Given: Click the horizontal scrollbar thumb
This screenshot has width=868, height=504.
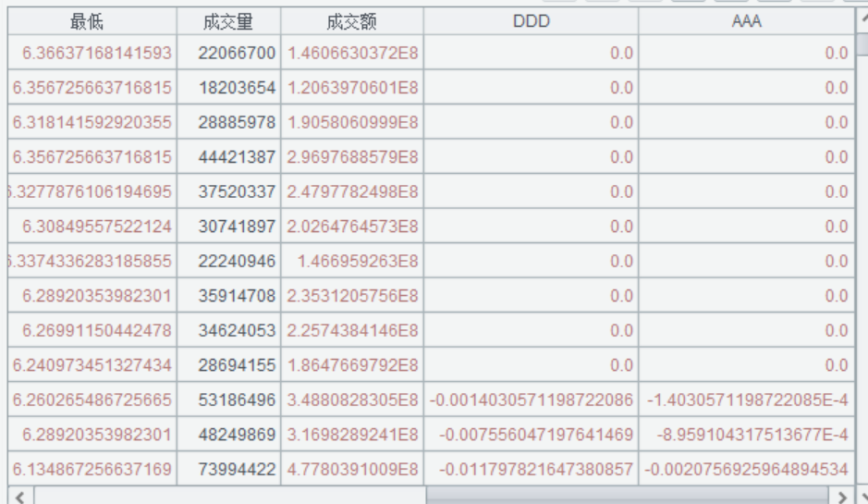Looking at the screenshot, I should (x=627, y=497).
